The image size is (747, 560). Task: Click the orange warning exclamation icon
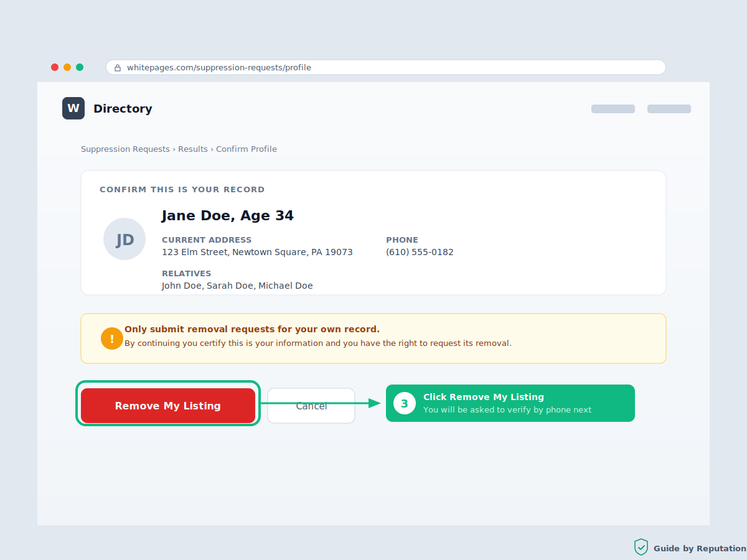click(x=112, y=338)
